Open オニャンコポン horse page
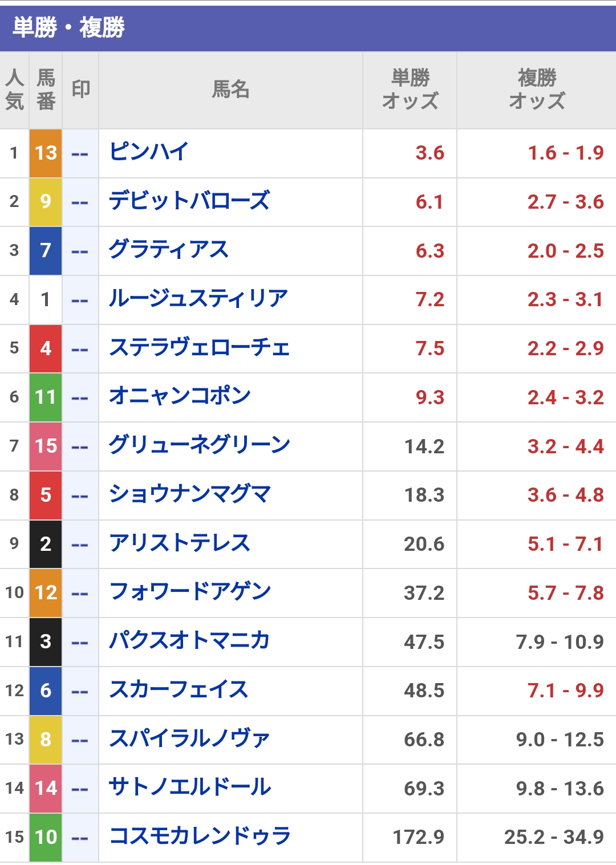 click(180, 397)
